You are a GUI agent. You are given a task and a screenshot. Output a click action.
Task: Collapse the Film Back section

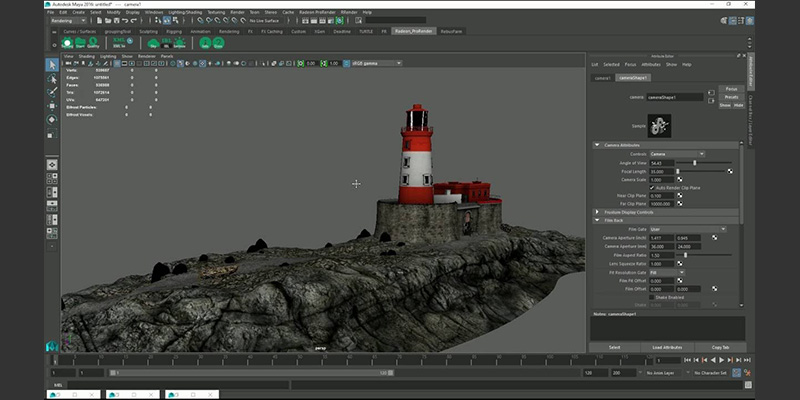point(597,220)
